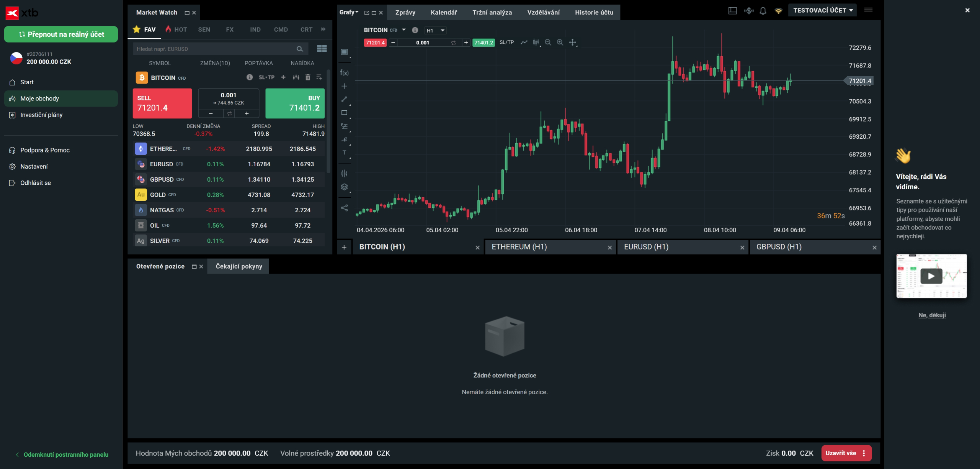This screenshot has height=469, width=980.
Task: Open the indicators f(x) tool
Action: pyautogui.click(x=344, y=73)
